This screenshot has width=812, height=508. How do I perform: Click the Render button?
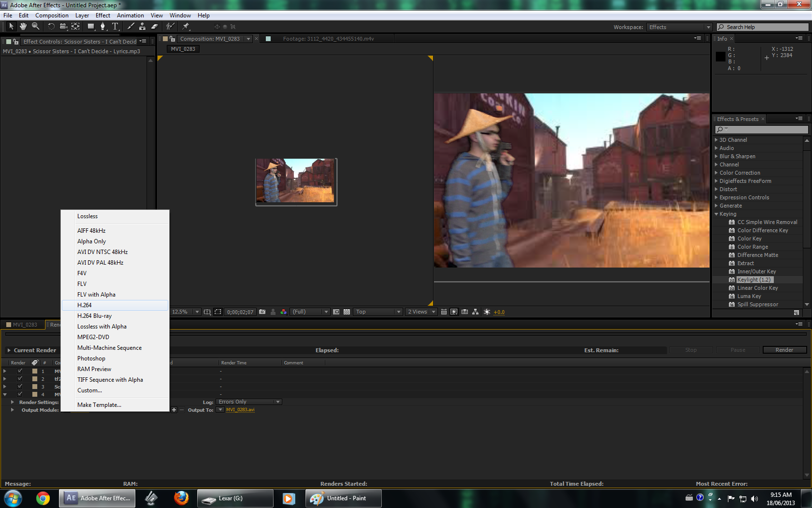point(784,350)
